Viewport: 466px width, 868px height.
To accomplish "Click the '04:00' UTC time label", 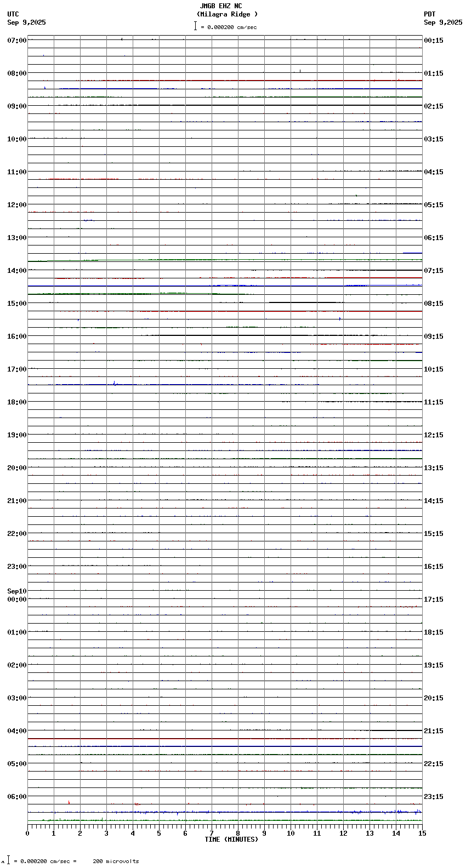I will tap(17, 731).
